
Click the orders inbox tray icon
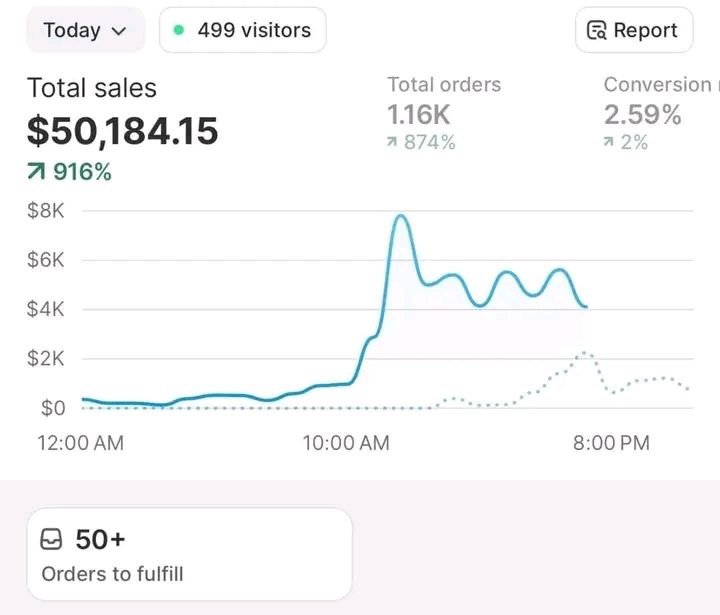tap(53, 540)
